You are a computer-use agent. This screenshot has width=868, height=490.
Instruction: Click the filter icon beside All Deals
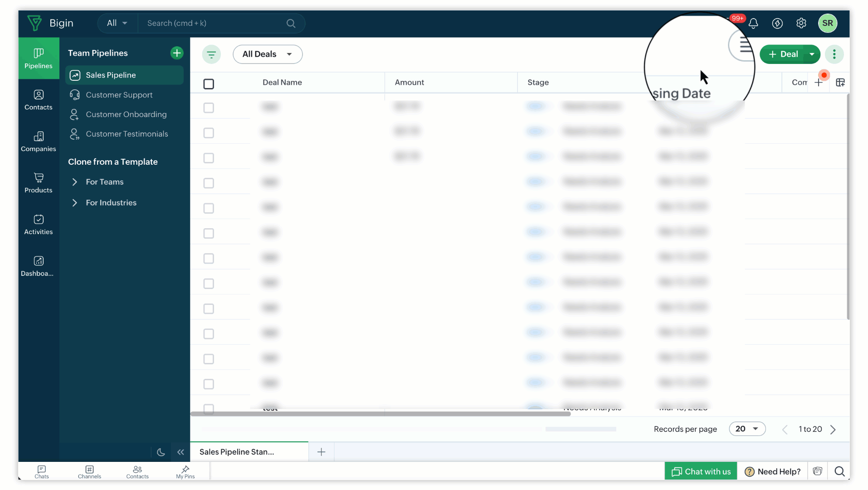click(211, 54)
